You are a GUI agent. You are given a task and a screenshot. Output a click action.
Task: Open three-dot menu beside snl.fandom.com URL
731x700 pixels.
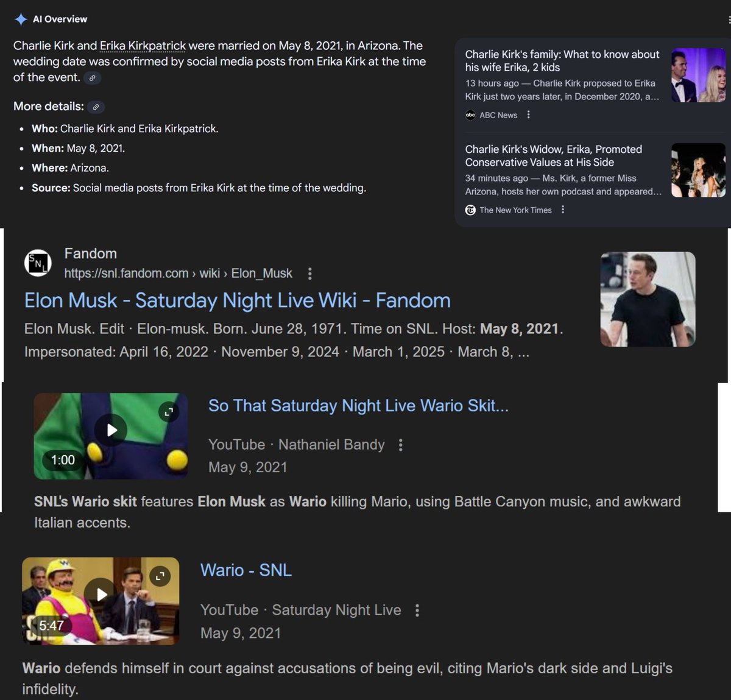(309, 274)
